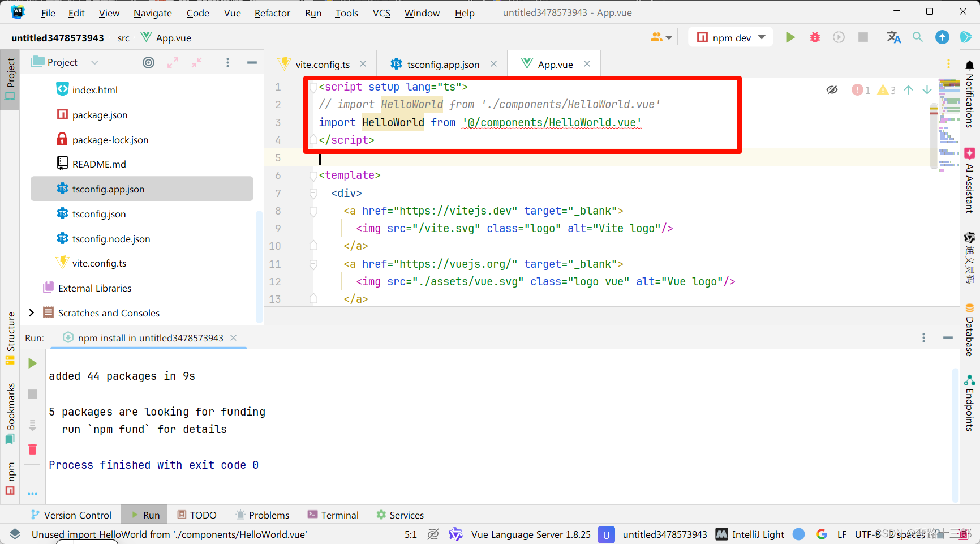Open AI Assistant side panel

tap(970, 181)
